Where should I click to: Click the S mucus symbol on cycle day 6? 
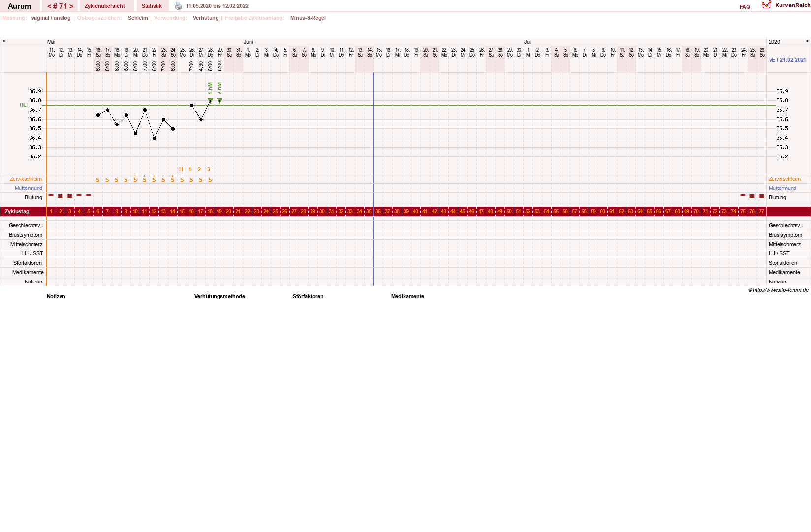(98, 180)
